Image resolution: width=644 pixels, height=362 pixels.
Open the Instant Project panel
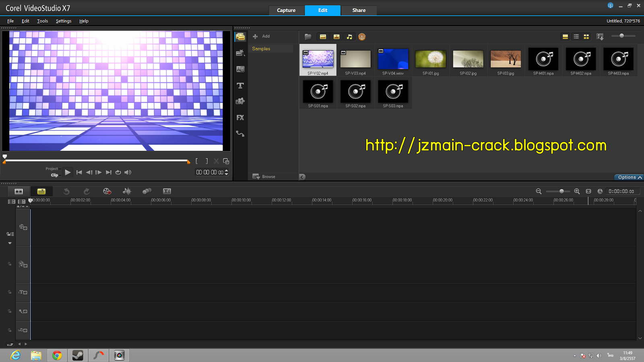pos(240,53)
